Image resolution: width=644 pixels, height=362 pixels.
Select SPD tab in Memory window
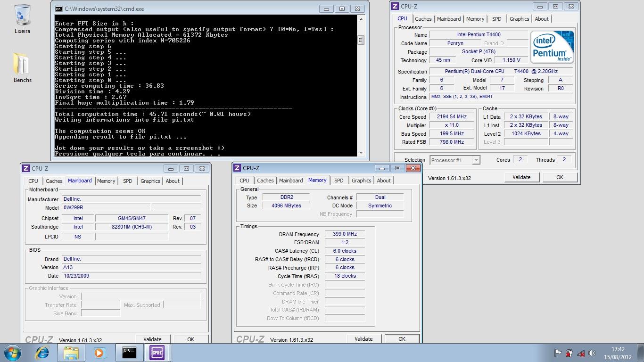[x=339, y=181]
